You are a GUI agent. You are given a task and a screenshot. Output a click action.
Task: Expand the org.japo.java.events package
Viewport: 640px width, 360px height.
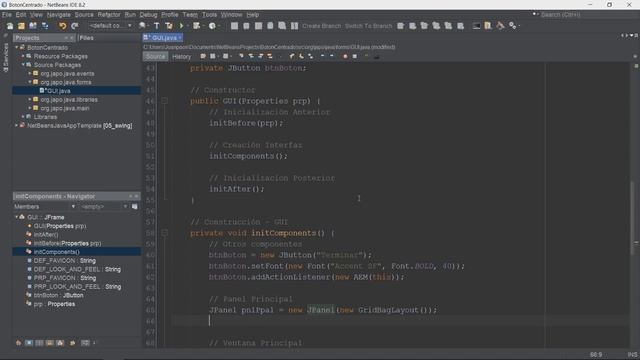coord(30,73)
